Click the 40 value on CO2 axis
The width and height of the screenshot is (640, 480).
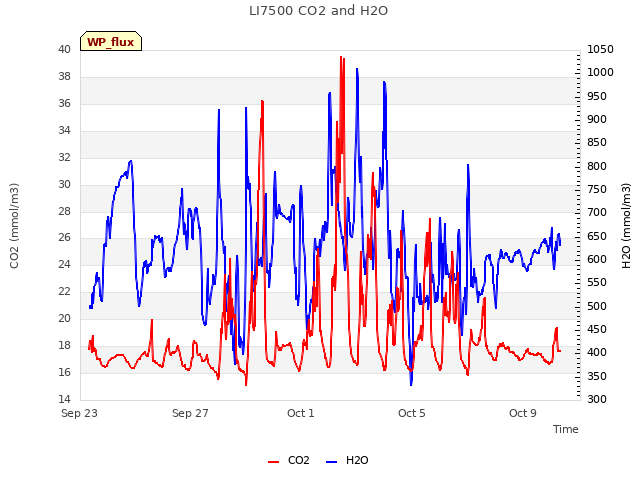pos(64,49)
